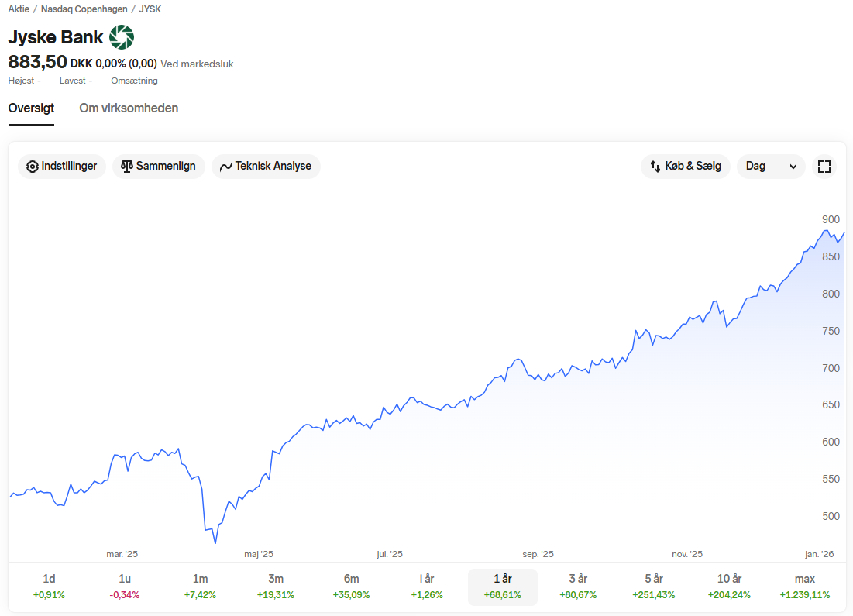The height and width of the screenshot is (616, 853).
Task: Click the Højest label
Action: click(x=21, y=81)
